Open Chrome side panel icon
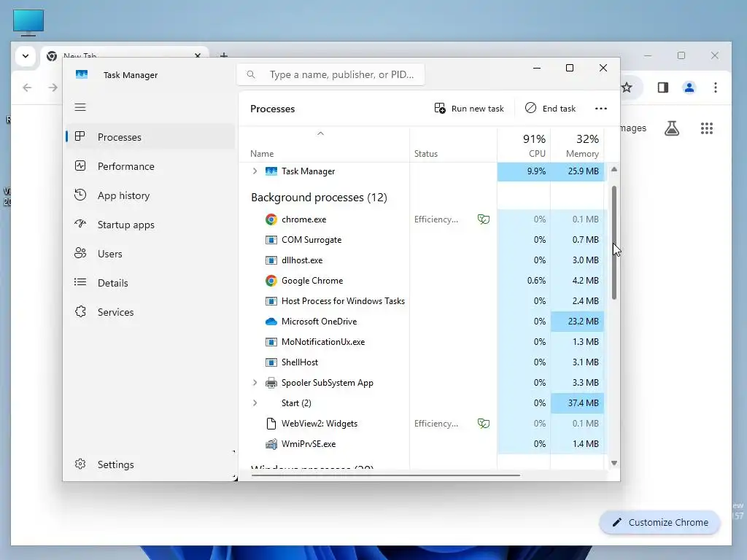Viewport: 747px width, 560px height. point(662,87)
